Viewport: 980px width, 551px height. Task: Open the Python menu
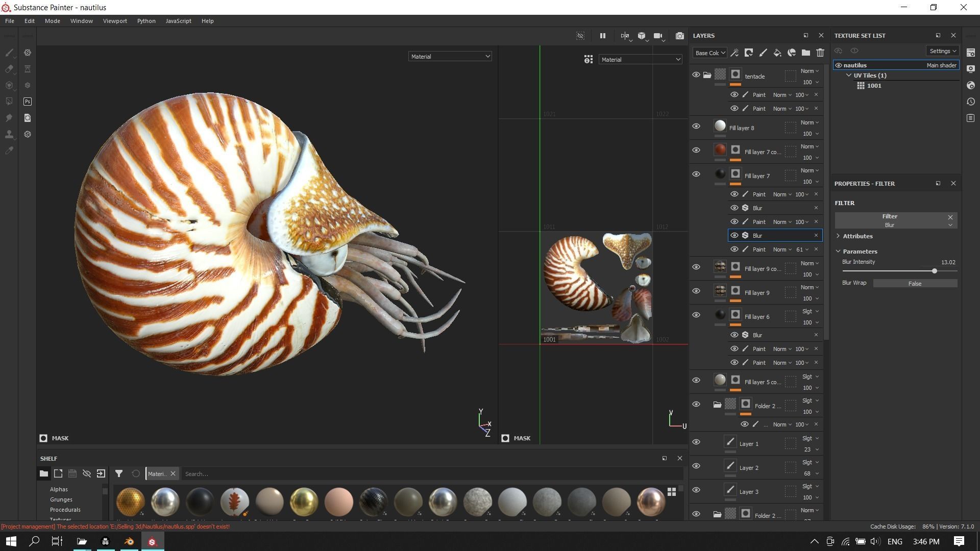click(x=146, y=21)
